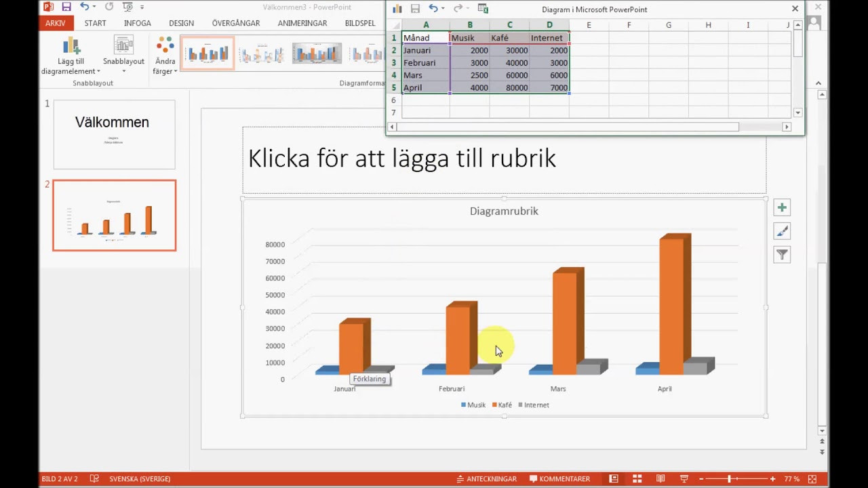The height and width of the screenshot is (488, 868).
Task: Select cell Månad in data sheet
Action: (426, 38)
